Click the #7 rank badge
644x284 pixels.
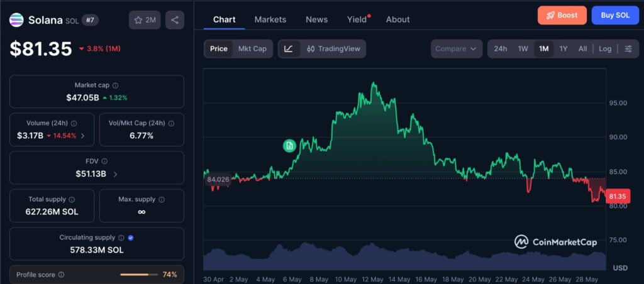tap(90, 19)
